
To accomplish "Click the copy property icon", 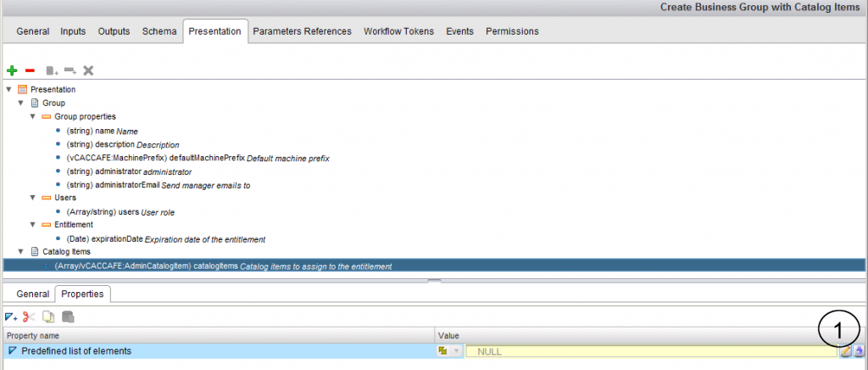I will click(48, 317).
